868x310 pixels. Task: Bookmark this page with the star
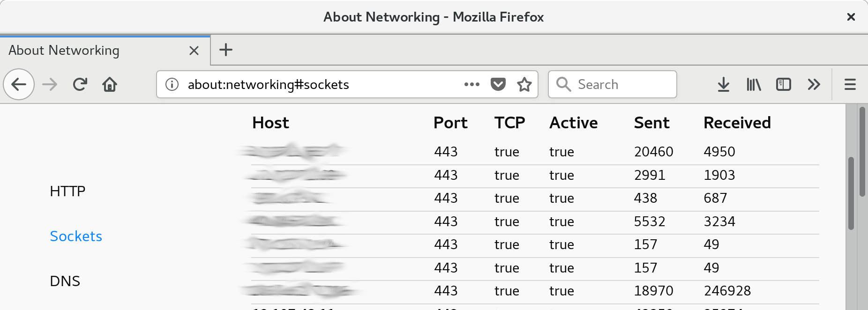tap(524, 84)
